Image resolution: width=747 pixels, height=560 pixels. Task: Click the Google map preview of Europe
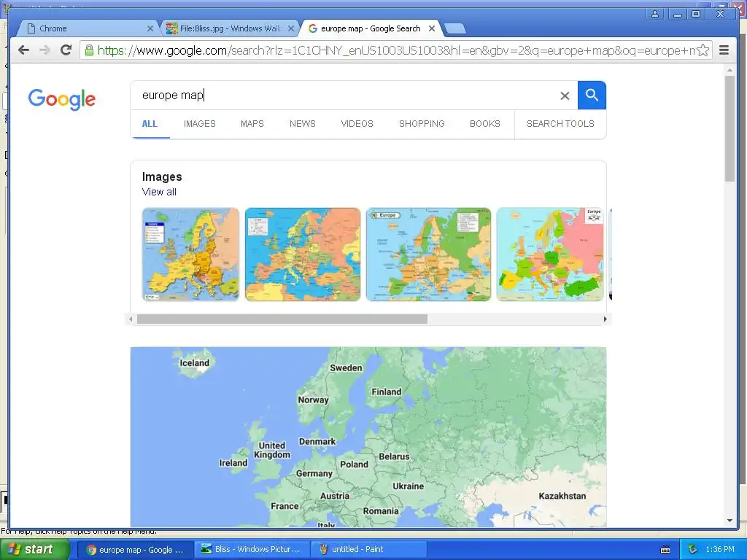tap(368, 437)
